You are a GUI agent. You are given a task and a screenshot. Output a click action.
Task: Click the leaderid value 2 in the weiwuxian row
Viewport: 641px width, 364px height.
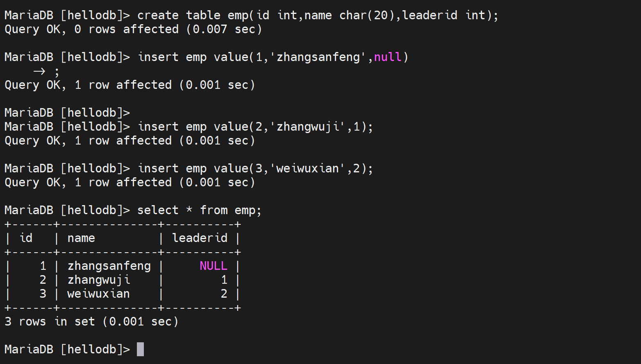point(224,294)
